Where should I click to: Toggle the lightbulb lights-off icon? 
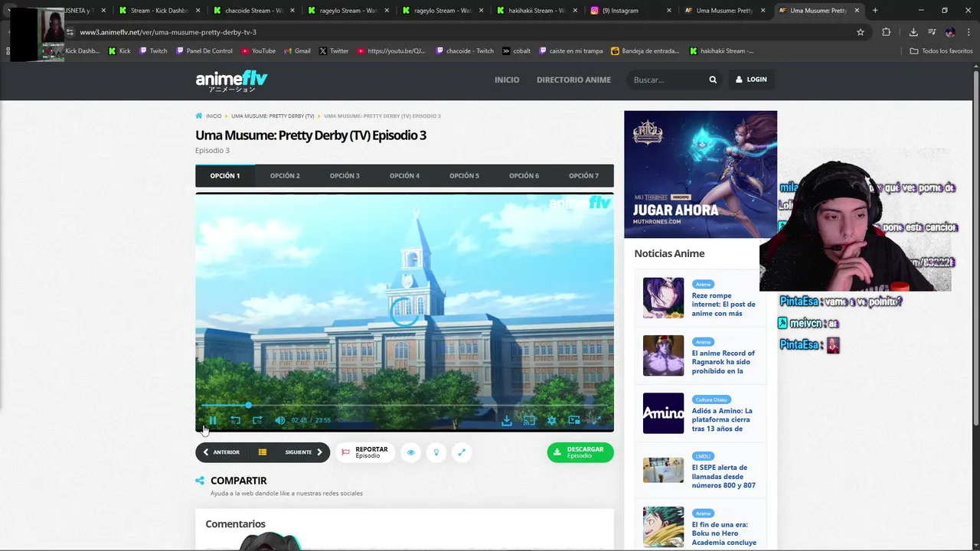[436, 452]
